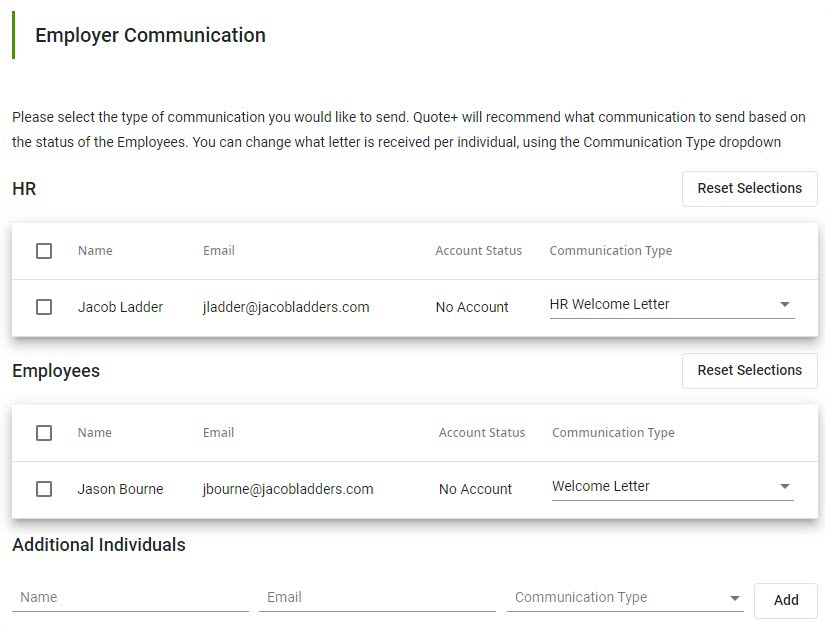Click the Email column header in Employees table
This screenshot has width=825, height=626.
pyautogui.click(x=218, y=433)
